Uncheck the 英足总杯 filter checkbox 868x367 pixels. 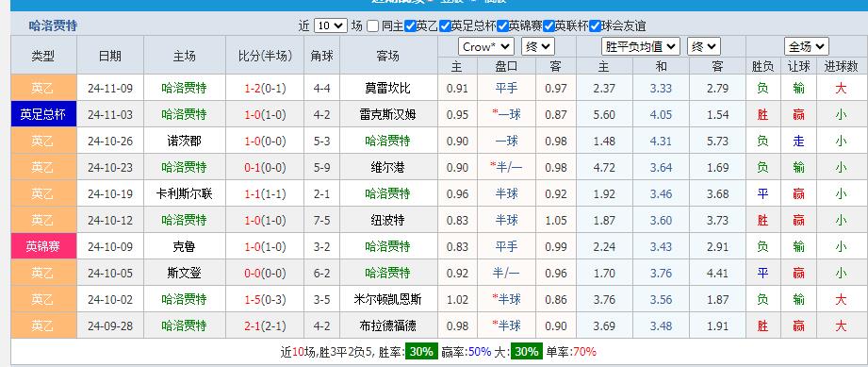click(445, 26)
